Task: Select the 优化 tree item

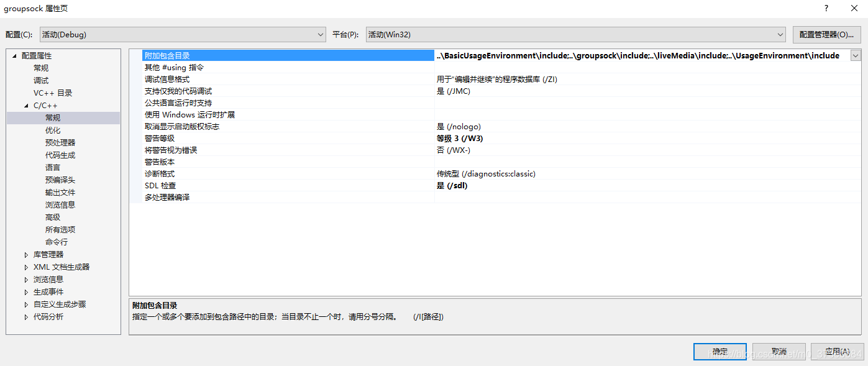Action: pyautogui.click(x=53, y=130)
